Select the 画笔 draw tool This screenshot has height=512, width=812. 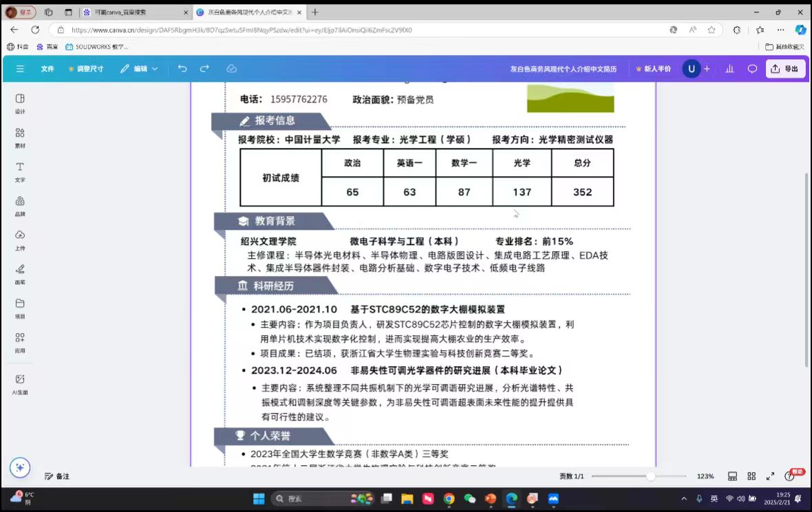coord(20,273)
